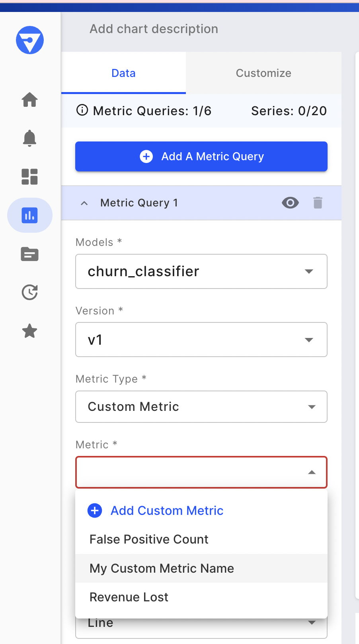Switch to the Data tab
This screenshot has width=359, height=644.
pos(123,73)
